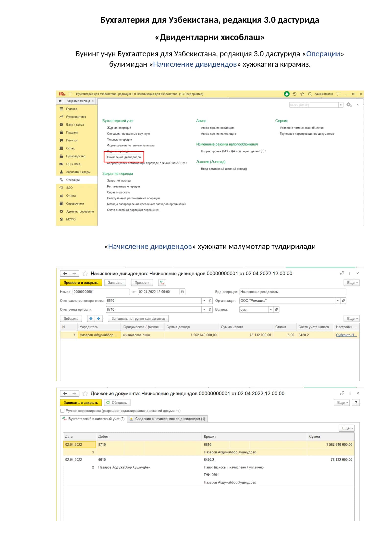Screen dimensions: 392x554
Task: Open the Банк и касса section
Action: 75,125
